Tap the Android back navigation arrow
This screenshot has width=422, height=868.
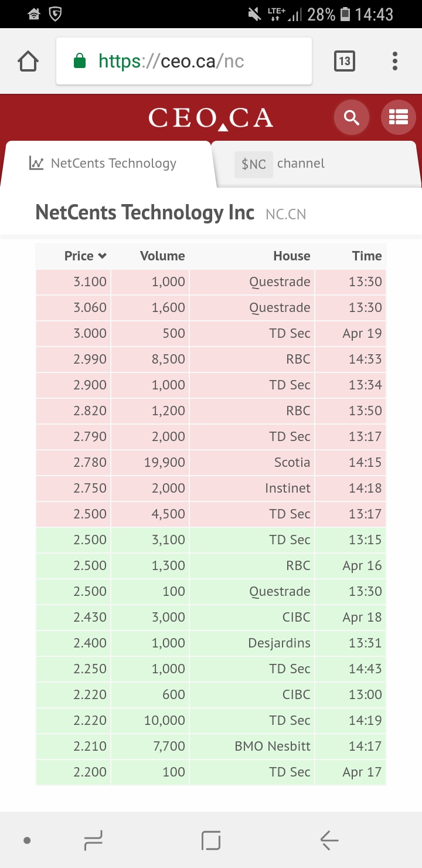click(x=329, y=840)
